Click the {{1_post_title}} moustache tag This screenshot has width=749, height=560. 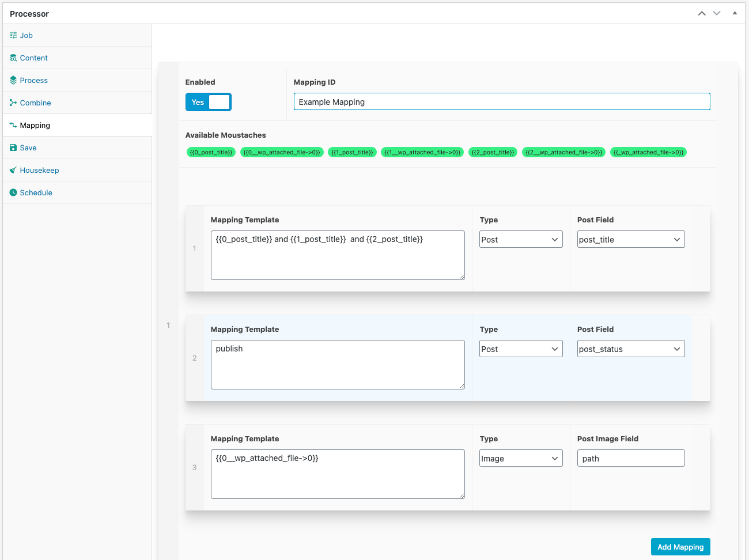tap(352, 152)
